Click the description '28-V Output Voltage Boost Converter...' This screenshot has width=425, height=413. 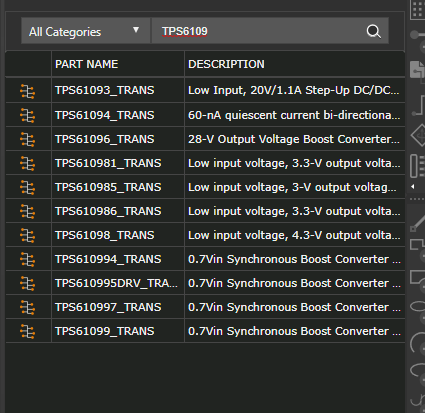(294, 139)
